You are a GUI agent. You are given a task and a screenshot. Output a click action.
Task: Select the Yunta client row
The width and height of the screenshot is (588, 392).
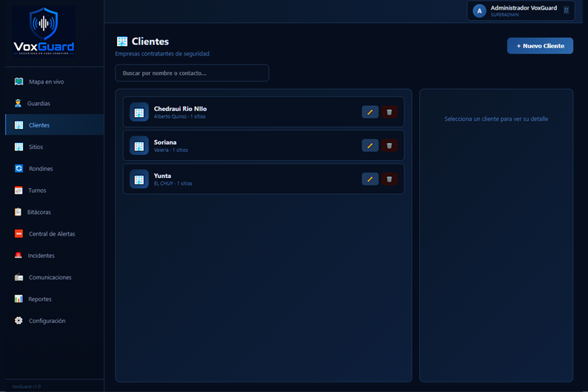click(x=264, y=179)
